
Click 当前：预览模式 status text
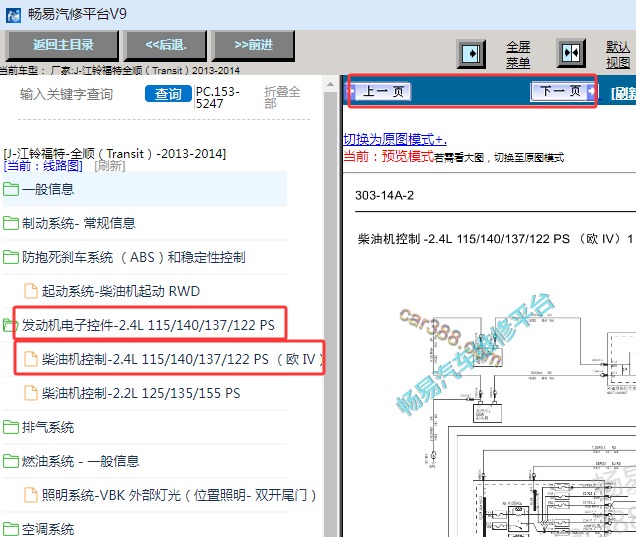point(389,156)
